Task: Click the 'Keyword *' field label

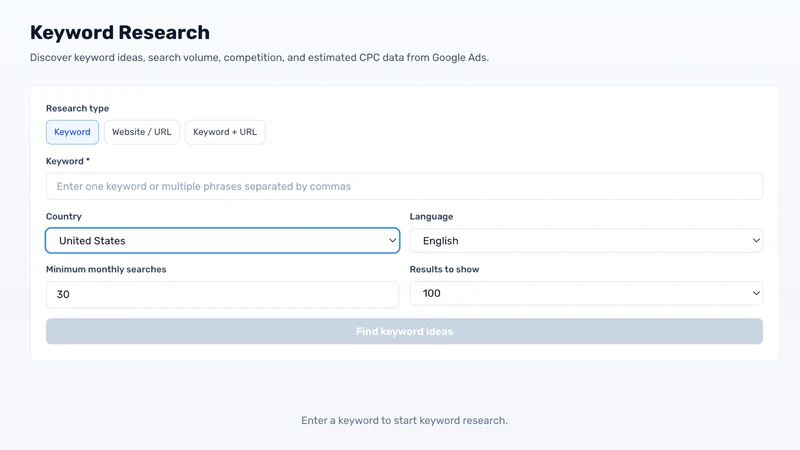Action: point(68,161)
